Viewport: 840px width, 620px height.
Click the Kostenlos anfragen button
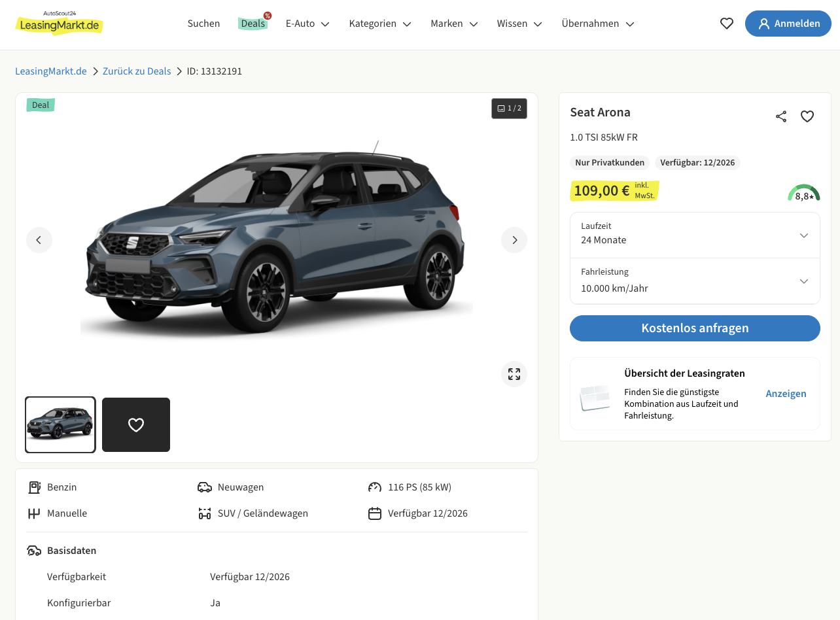point(695,328)
